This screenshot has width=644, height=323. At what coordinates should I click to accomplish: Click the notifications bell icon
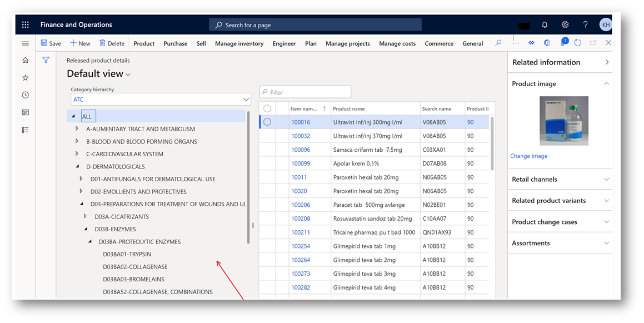[x=545, y=25]
